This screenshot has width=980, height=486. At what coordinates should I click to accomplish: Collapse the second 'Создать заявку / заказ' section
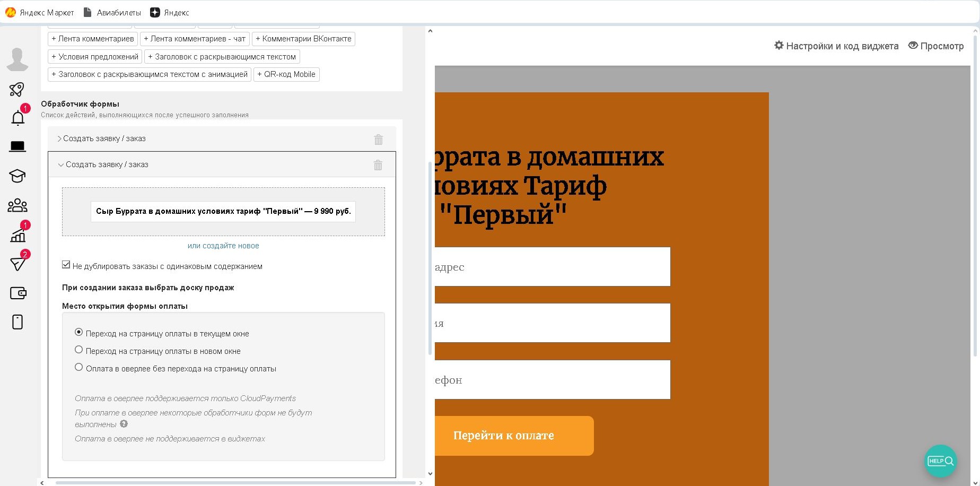pos(107,164)
